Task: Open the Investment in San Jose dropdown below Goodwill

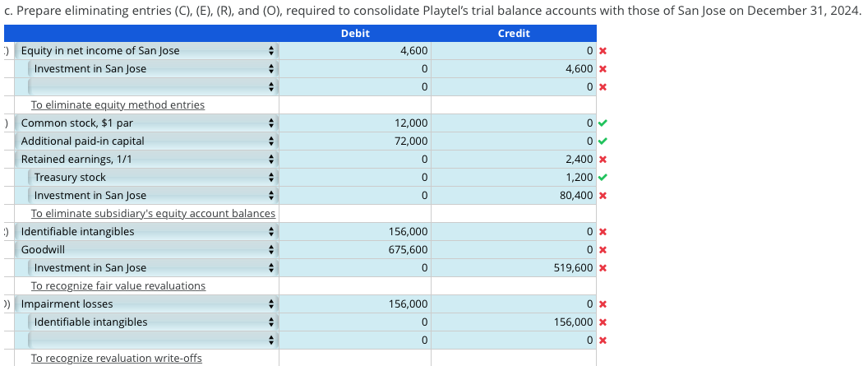Action: point(154,268)
